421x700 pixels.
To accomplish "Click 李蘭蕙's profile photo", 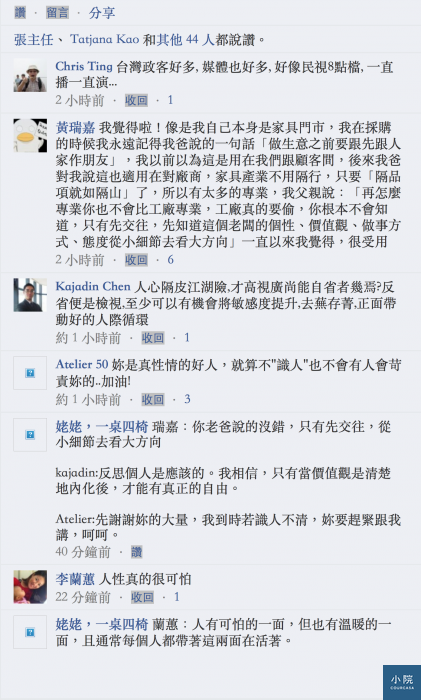I will click(30, 587).
